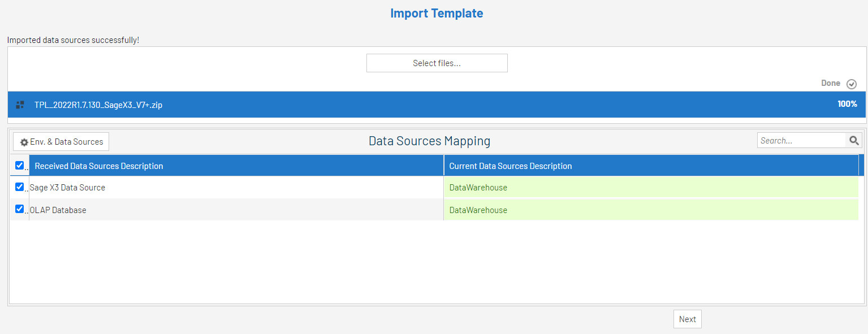Sort by Current Data Sources Description column
The height and width of the screenshot is (334, 868).
point(510,166)
